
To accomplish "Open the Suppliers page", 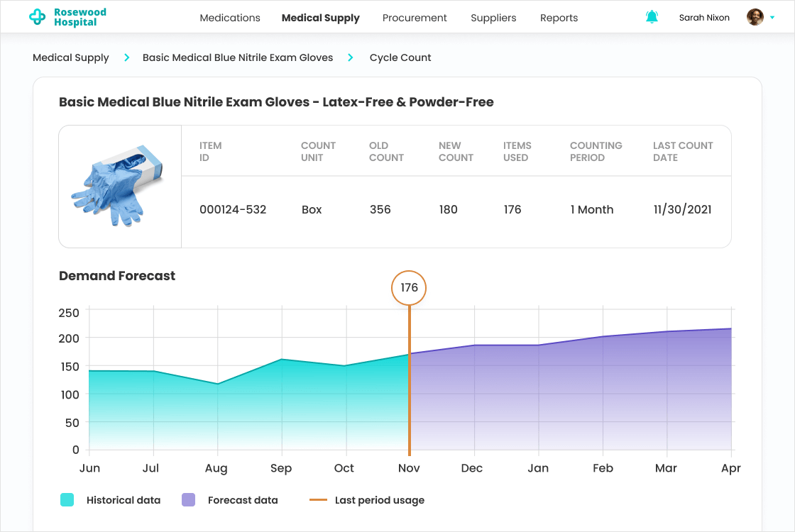I will 493,18.
